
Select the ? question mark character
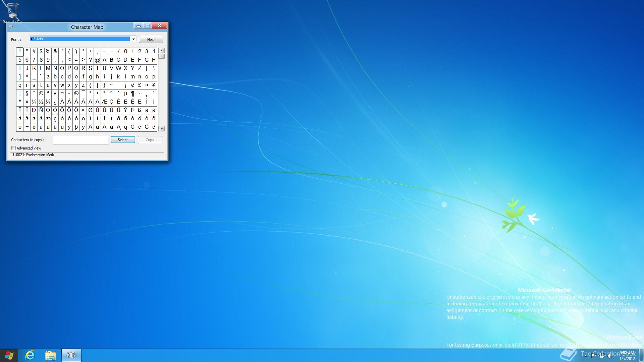(x=90, y=60)
